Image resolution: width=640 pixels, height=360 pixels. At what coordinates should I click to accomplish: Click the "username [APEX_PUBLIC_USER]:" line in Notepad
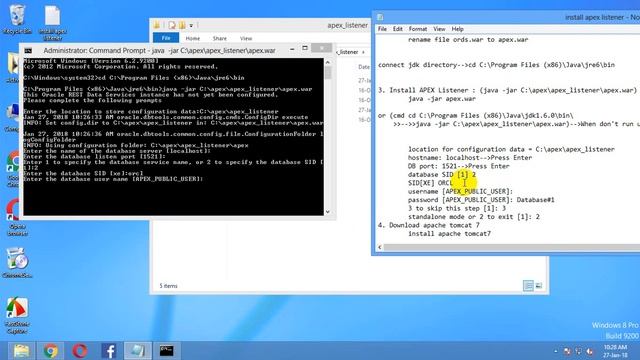(x=460, y=191)
